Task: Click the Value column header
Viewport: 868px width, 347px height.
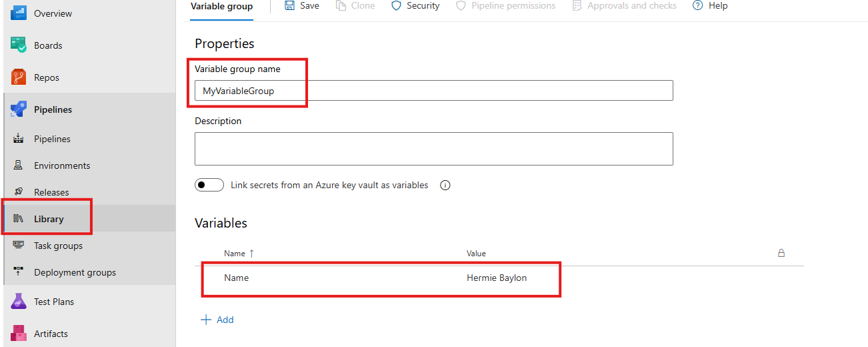Action: [476, 254]
